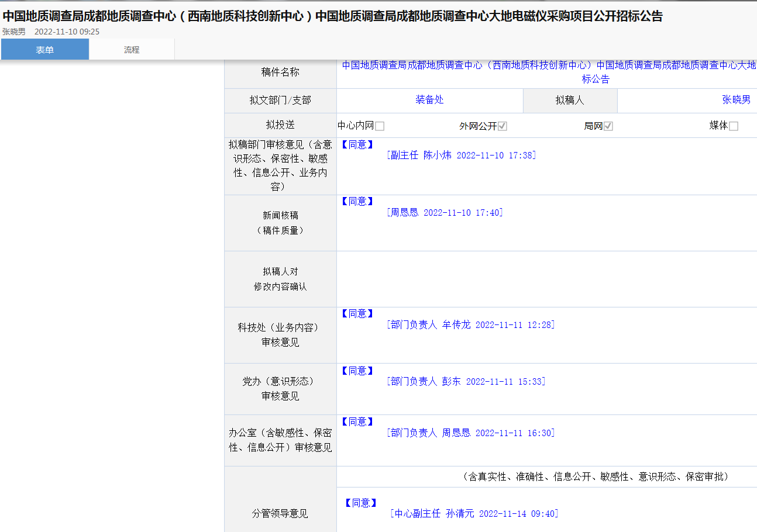Image resolution: width=757 pixels, height=532 pixels.
Task: Click the 装备处 department value
Action: [x=429, y=100]
